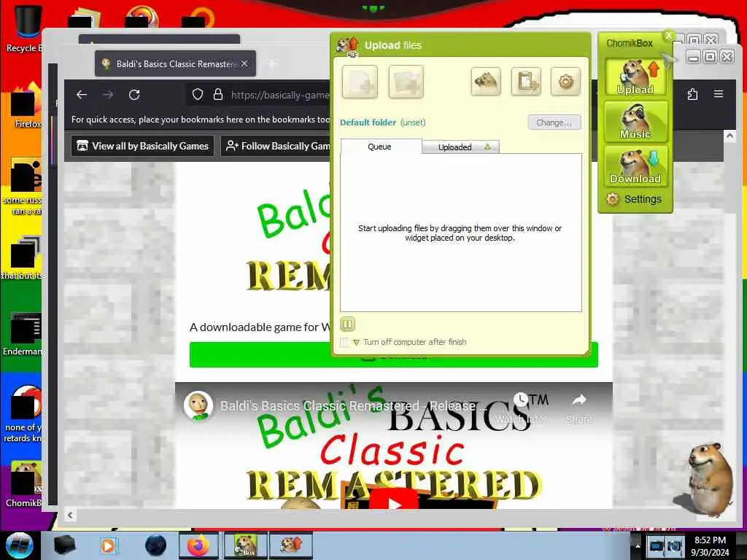The height and width of the screenshot is (560, 747).
Task: Pause the upload queue
Action: 347,324
